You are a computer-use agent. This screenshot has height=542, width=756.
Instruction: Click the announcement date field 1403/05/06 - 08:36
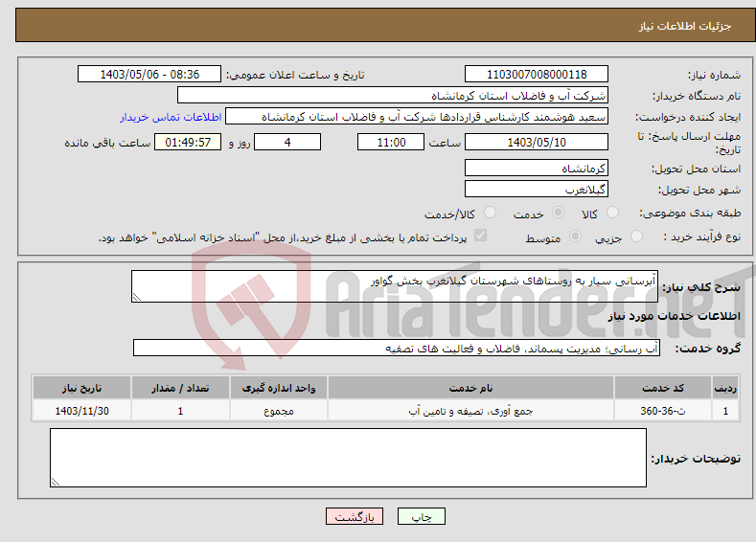(x=149, y=74)
